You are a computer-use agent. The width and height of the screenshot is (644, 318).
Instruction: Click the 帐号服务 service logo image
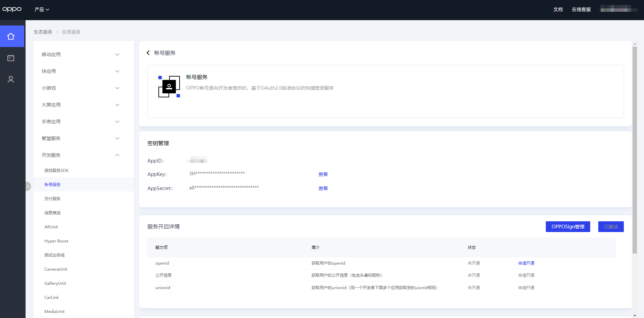(x=169, y=87)
